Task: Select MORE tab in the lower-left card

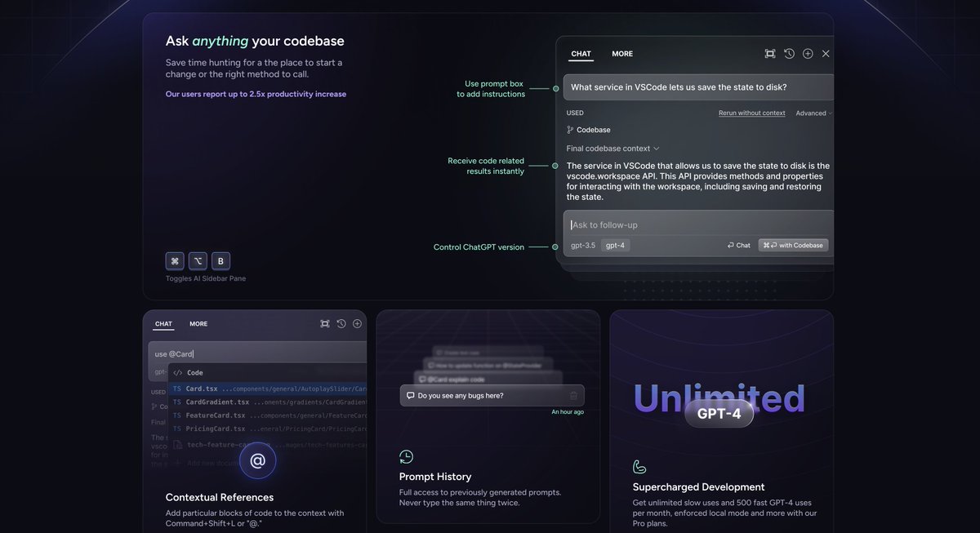Action: [198, 324]
